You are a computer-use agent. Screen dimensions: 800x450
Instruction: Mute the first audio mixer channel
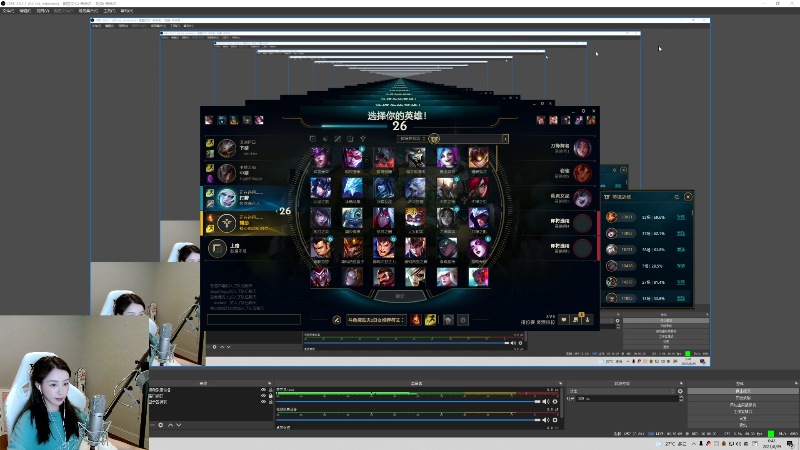click(x=546, y=402)
